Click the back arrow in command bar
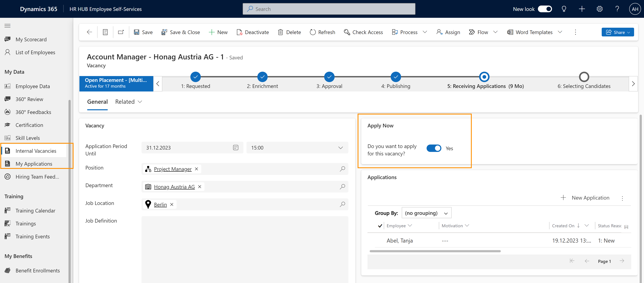Screen dimensions: 644x283 [89, 32]
